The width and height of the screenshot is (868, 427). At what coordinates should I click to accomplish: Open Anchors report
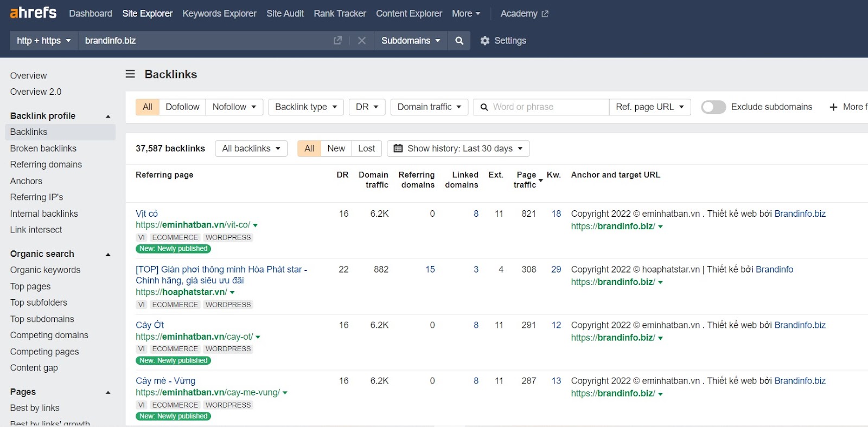click(26, 181)
